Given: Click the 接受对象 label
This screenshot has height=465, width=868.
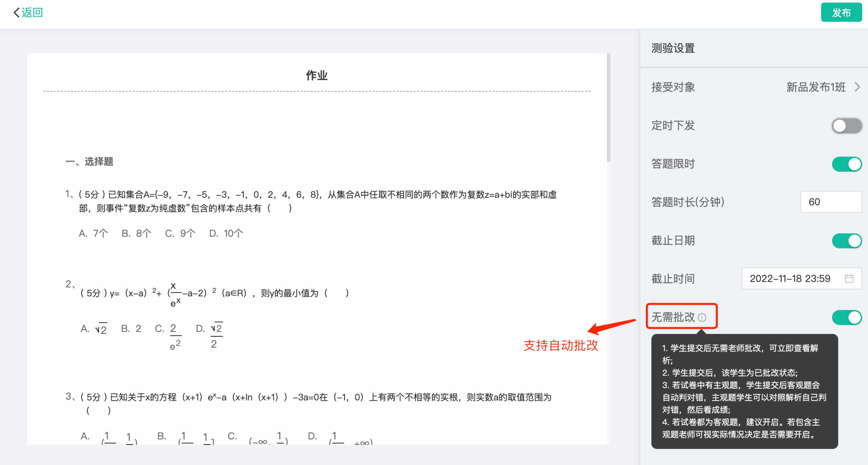Looking at the screenshot, I should click(673, 87).
